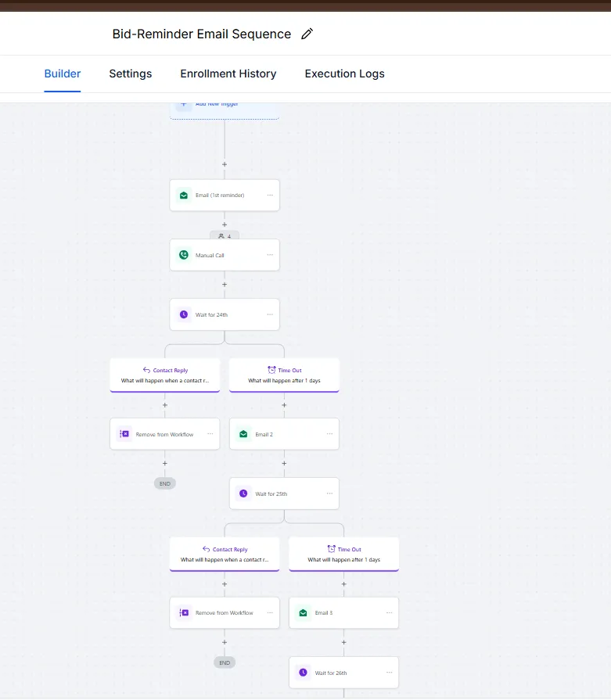Click the Email 2 envelope icon
Screen dimensions: 611x700
(x=243, y=434)
